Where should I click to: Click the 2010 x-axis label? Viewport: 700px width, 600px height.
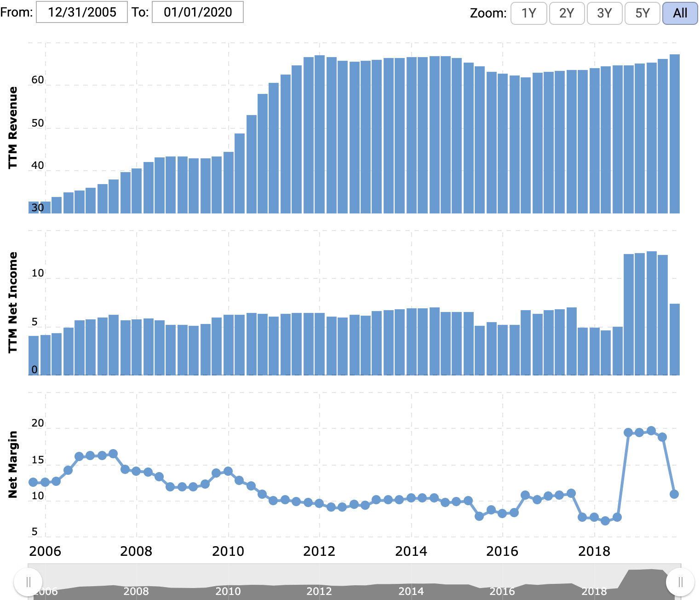coord(228,551)
